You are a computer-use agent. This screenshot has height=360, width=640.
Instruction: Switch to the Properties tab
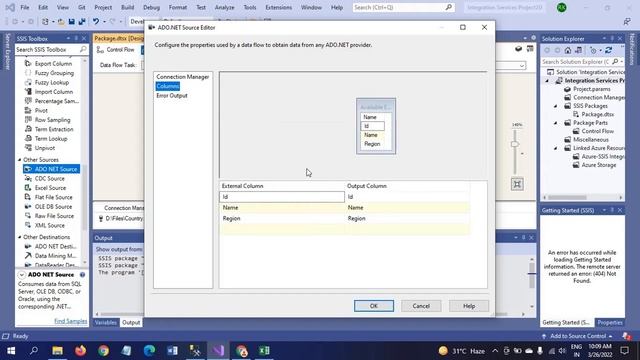(610, 322)
